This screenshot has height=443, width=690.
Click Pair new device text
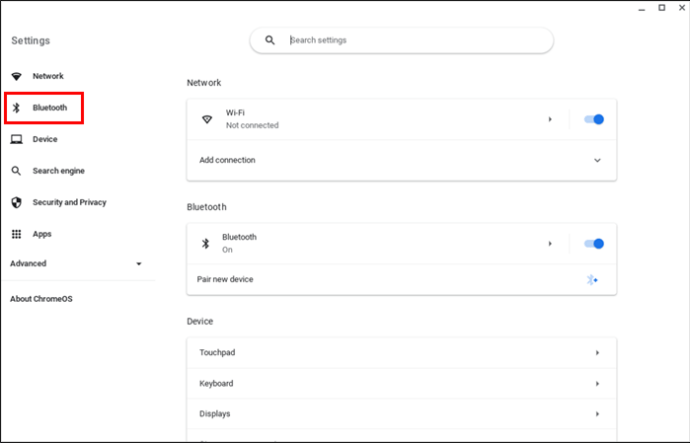pyautogui.click(x=225, y=279)
